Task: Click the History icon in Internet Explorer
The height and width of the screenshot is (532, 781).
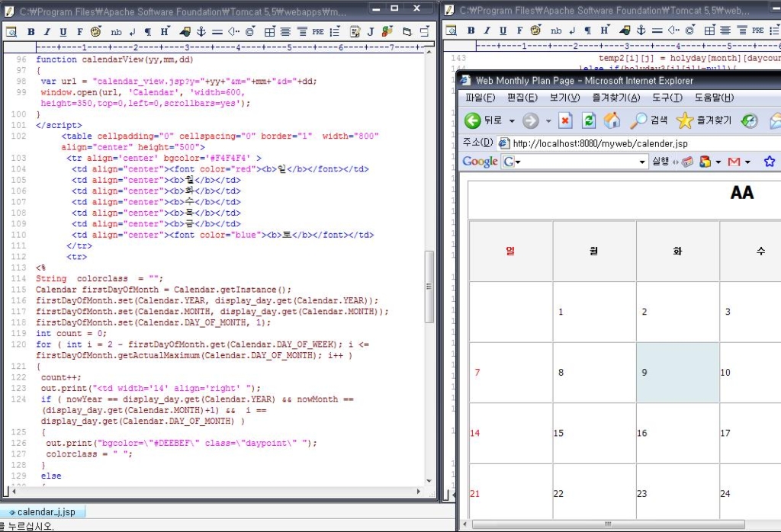Action: pyautogui.click(x=749, y=120)
